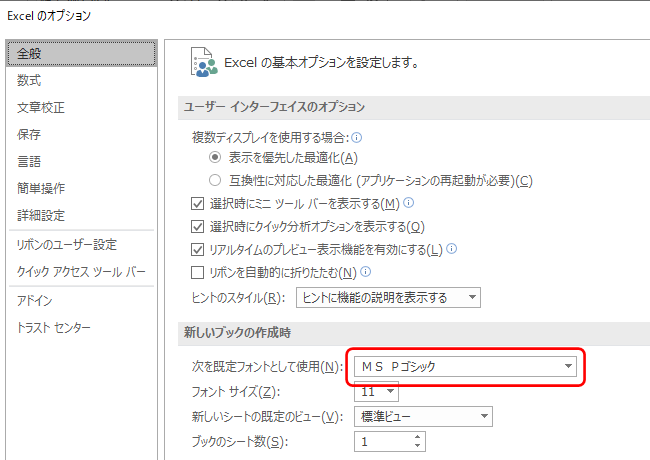Open the default font dropdown showing ＭＳ Ｐゴシック
Viewport: 650px width, 460px height.
point(465,366)
